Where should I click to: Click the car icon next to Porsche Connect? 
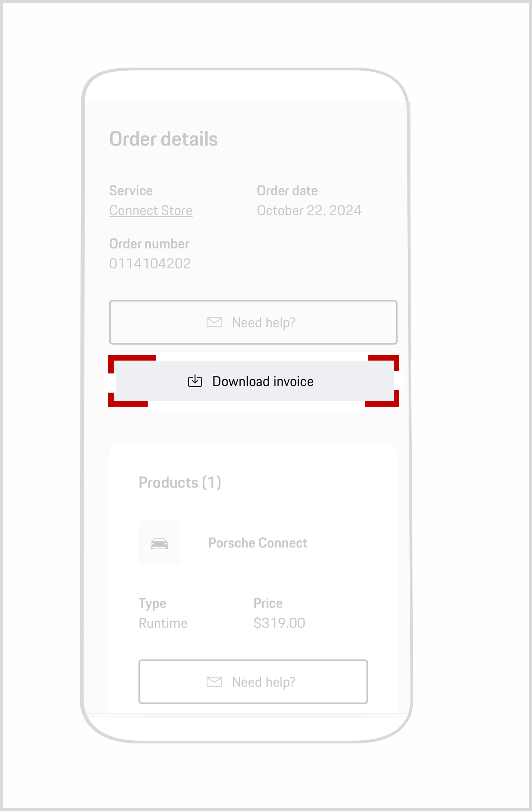click(x=159, y=543)
